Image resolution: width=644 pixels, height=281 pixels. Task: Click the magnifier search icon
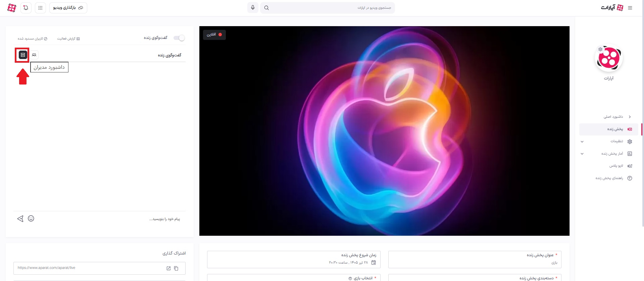[266, 8]
